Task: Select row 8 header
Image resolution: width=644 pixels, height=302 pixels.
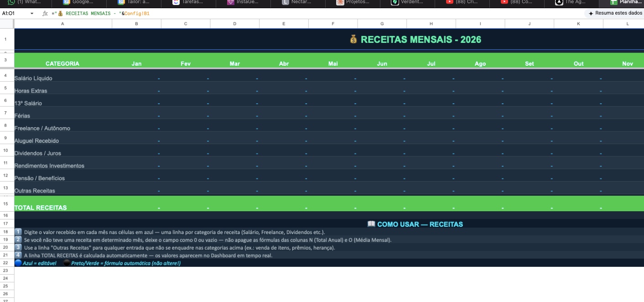Action: 5,125
